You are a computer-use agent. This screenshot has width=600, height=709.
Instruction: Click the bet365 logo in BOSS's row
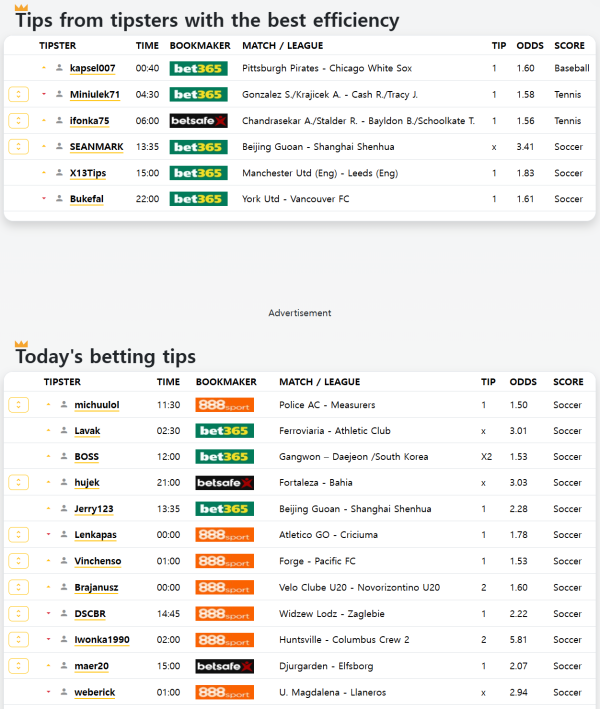pyautogui.click(x=224, y=457)
